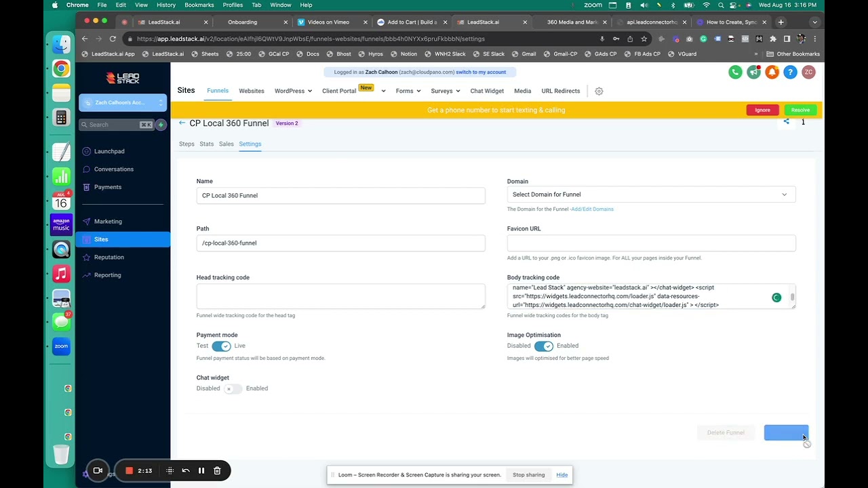Screen dimensions: 868x488
Task: Show more bookmarks chevron
Action: point(756,54)
